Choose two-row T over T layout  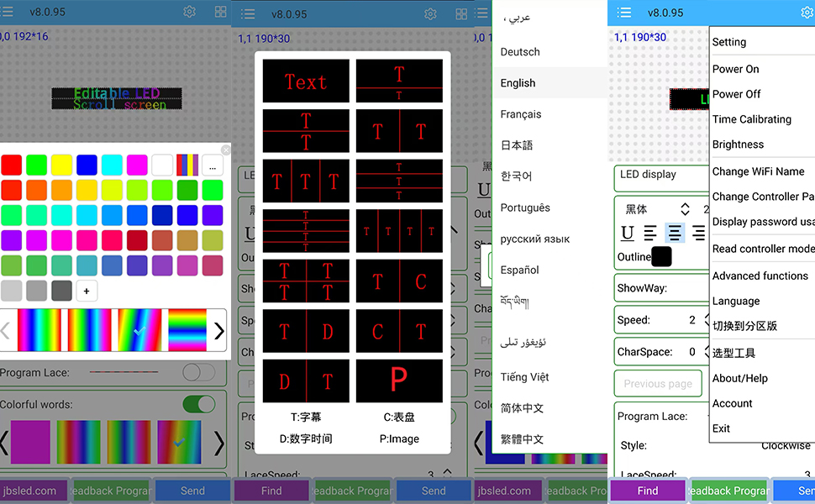[306, 131]
